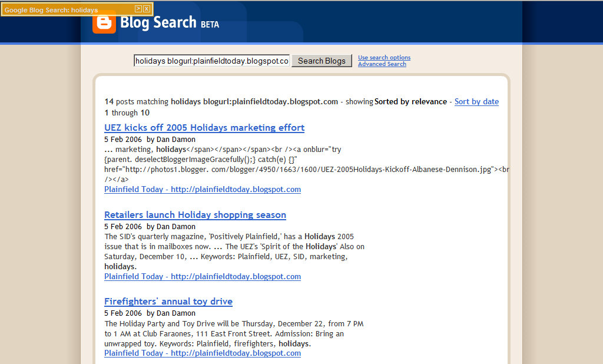Click the Search Blogs button

(322, 61)
